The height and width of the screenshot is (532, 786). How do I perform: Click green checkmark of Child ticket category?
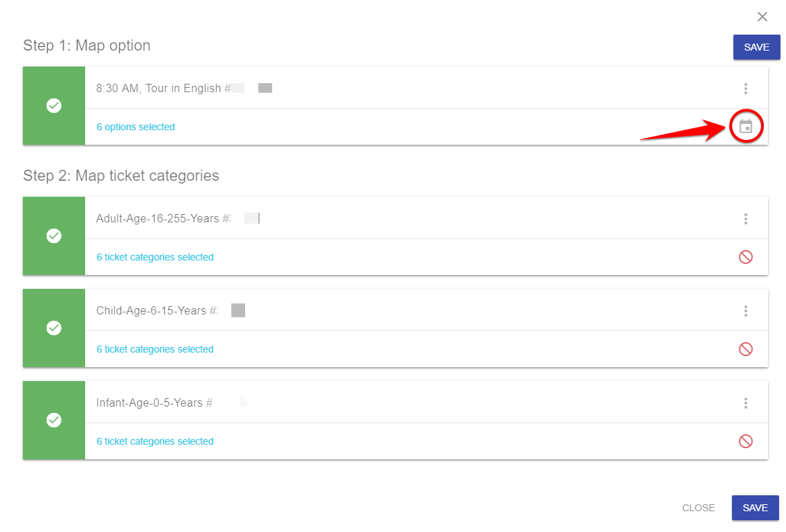point(54,328)
